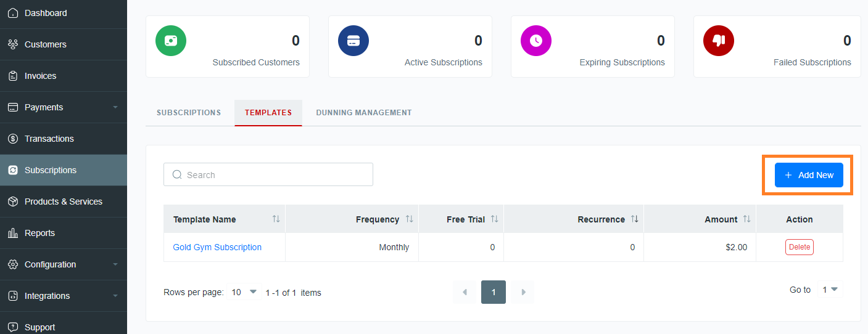The width and height of the screenshot is (868, 334).
Task: Click the Failed Subscriptions card label
Action: click(812, 62)
